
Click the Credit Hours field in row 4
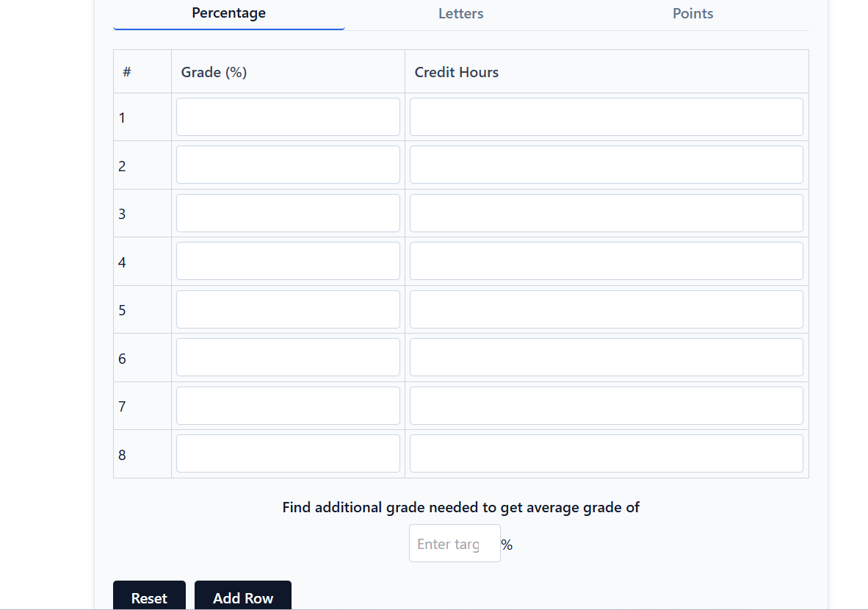(x=606, y=261)
